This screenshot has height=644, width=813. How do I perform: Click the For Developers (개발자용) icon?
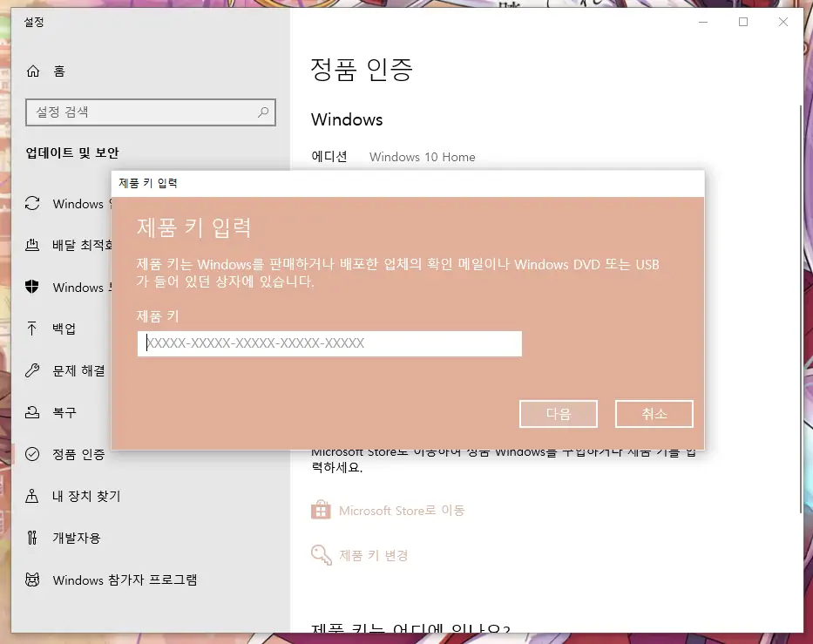[32, 538]
